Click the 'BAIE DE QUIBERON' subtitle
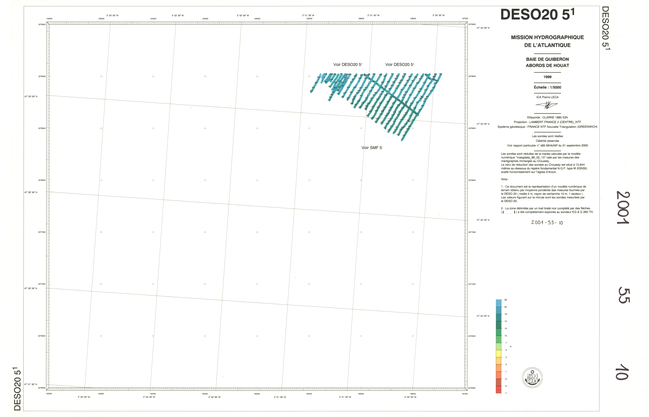Screen dimensions: 649x417 coord(547,59)
